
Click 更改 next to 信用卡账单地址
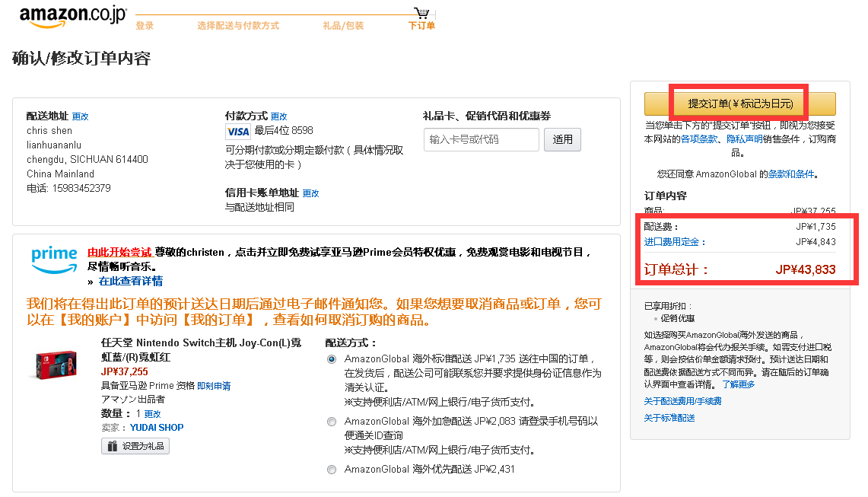310,193
